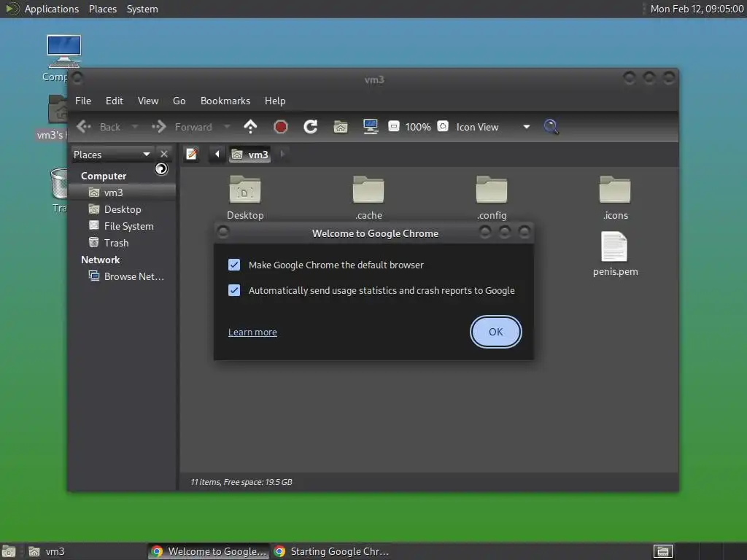Select File System in sidebar
Screen dimensions: 747x560
pyautogui.click(x=122, y=226)
